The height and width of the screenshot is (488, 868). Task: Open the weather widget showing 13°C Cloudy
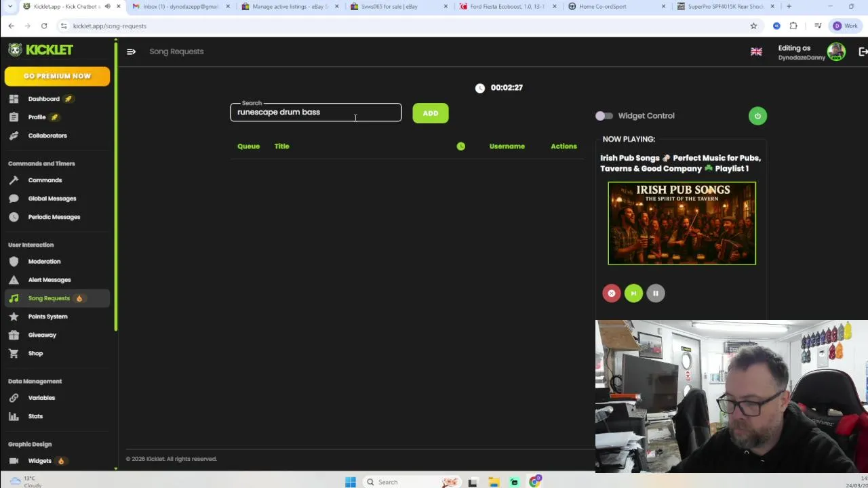(25, 482)
